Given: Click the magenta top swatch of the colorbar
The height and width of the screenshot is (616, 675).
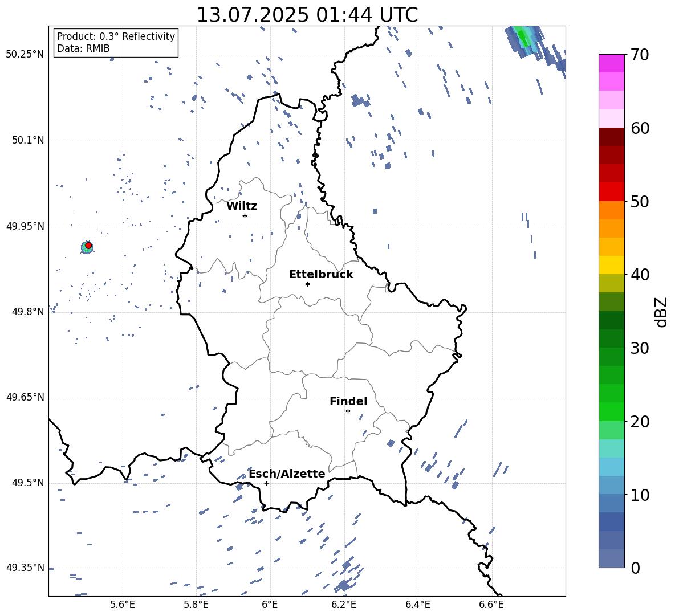Looking at the screenshot, I should coord(612,63).
